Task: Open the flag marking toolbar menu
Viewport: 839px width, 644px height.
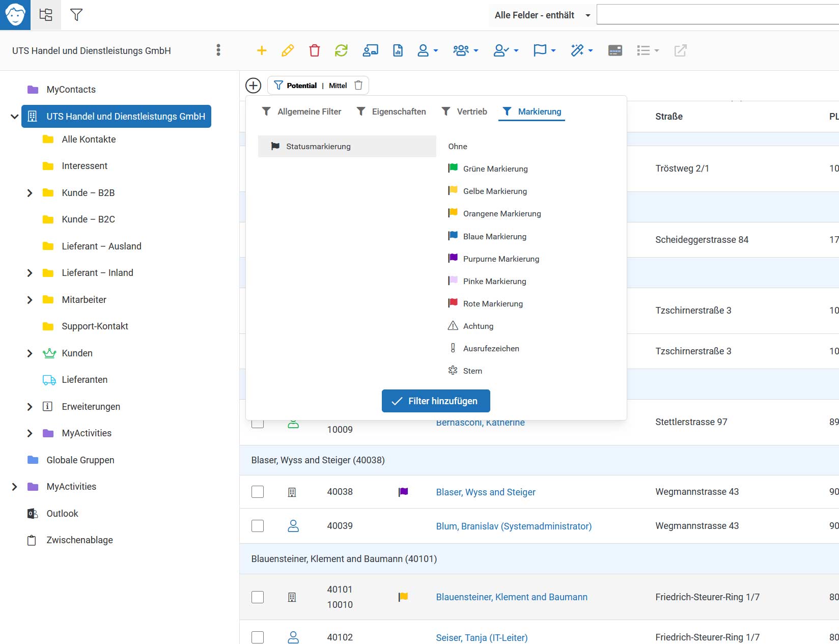Action: tap(544, 50)
